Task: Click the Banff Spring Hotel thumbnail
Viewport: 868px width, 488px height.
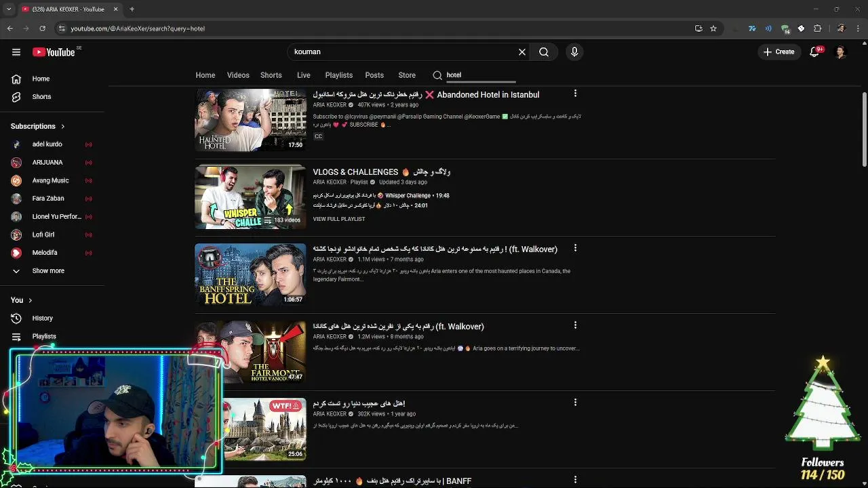Action: pos(250,274)
